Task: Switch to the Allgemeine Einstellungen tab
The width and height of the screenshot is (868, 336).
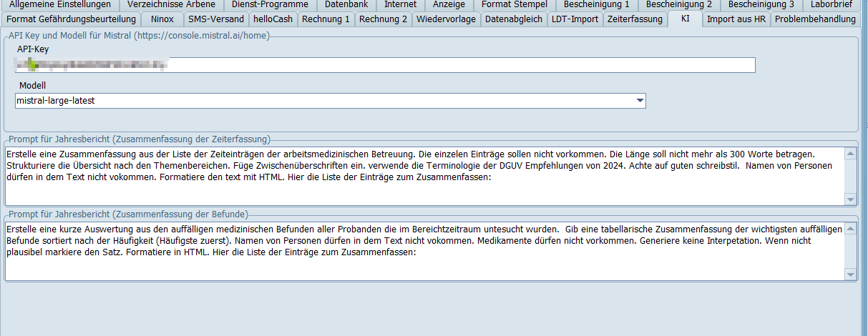Action: pos(60,4)
